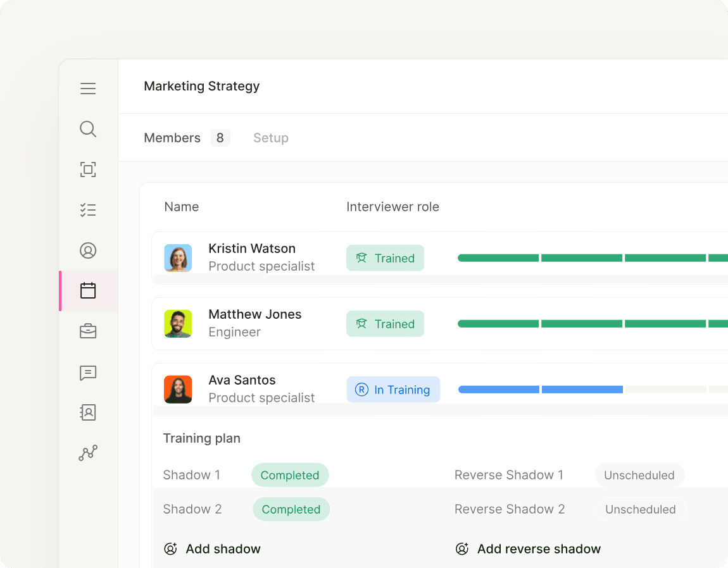The height and width of the screenshot is (568, 728).
Task: Click the name Matthew Jones
Action: pyautogui.click(x=255, y=314)
